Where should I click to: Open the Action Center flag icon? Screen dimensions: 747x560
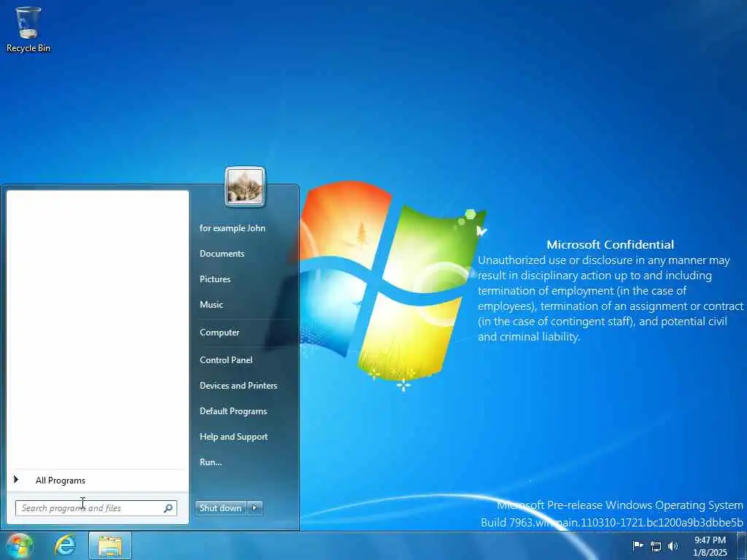[638, 545]
